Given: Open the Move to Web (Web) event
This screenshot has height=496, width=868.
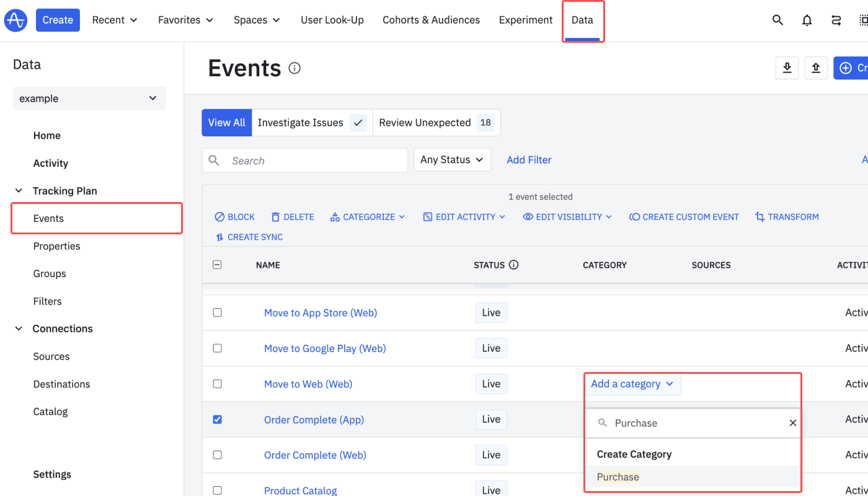Looking at the screenshot, I should [308, 384].
